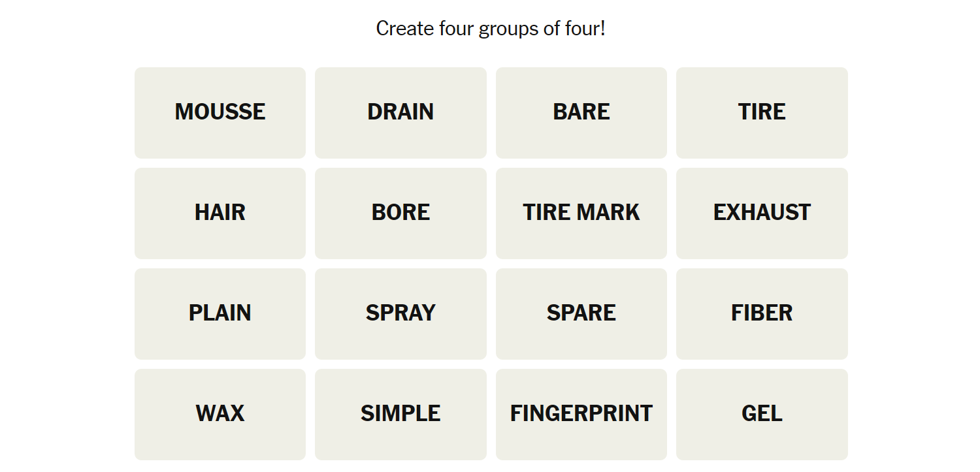980x472 pixels.
Task: Select the TIRE MARK tile
Action: coord(581,213)
